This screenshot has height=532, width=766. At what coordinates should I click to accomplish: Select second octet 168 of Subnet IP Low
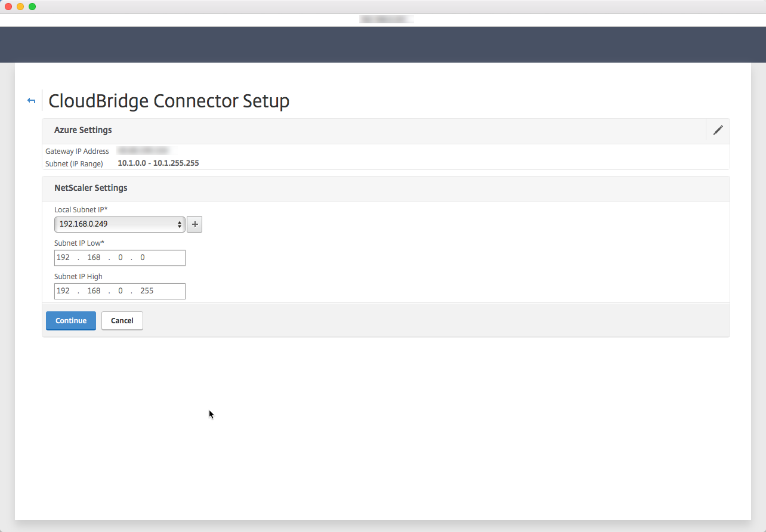pos(94,258)
